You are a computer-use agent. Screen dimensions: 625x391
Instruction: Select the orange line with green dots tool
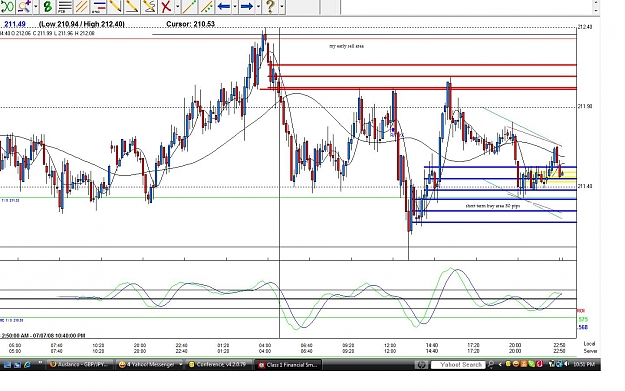click(189, 6)
